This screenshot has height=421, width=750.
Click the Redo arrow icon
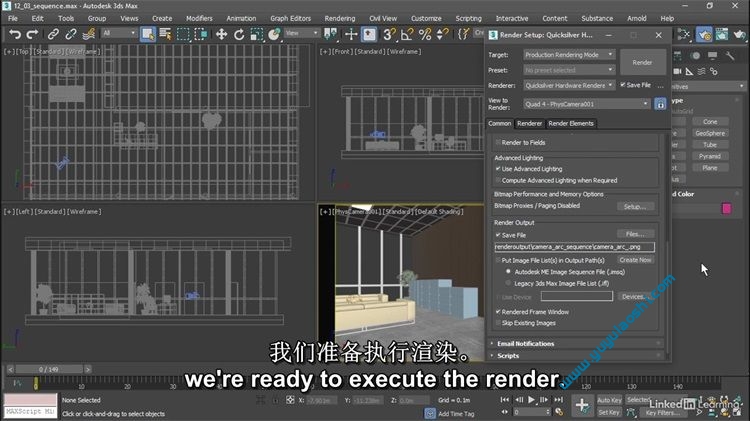(32, 34)
